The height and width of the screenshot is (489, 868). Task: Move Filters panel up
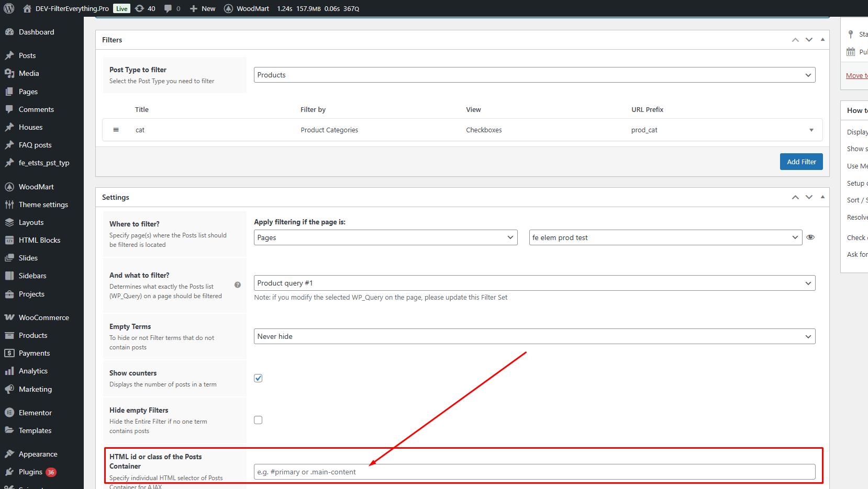tap(795, 40)
